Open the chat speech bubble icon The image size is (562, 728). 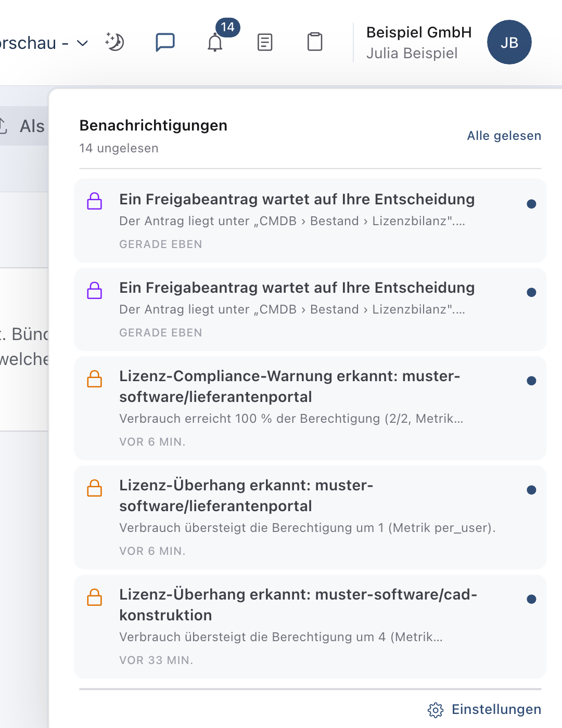(165, 42)
